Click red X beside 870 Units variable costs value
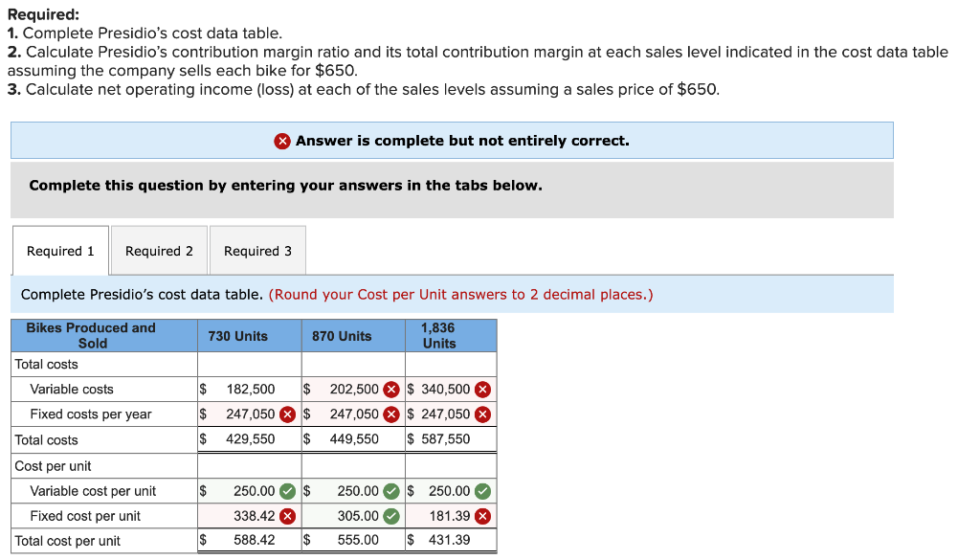The height and width of the screenshot is (560, 980). coord(390,389)
